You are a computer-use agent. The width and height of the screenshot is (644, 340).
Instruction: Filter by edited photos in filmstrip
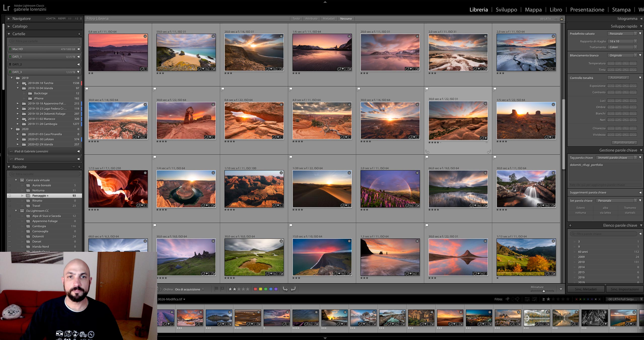527,299
